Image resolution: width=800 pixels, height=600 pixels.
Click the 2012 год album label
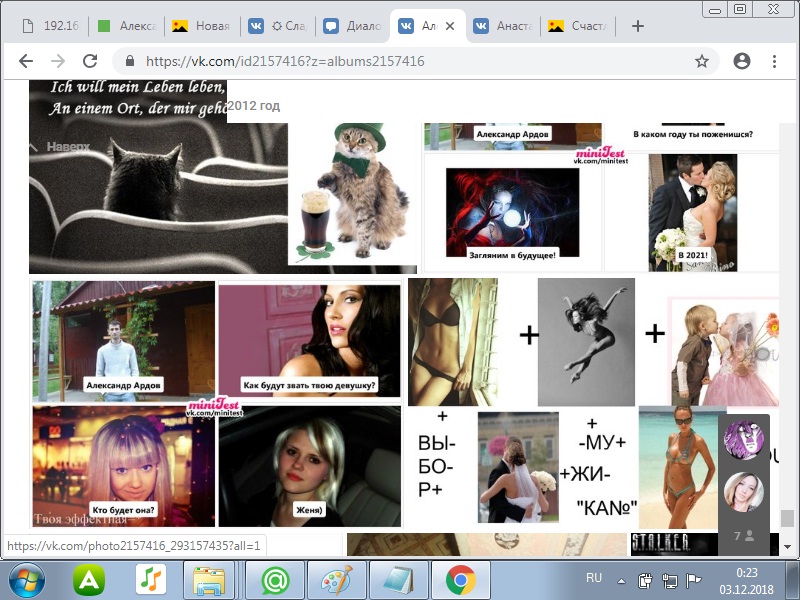pyautogui.click(x=254, y=106)
